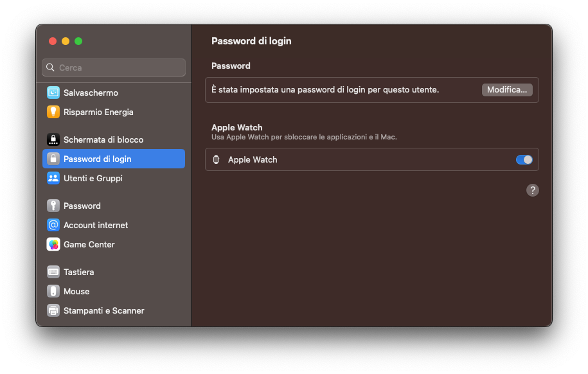
Task: Go to Utenti e Gruppi settings
Action: point(93,178)
